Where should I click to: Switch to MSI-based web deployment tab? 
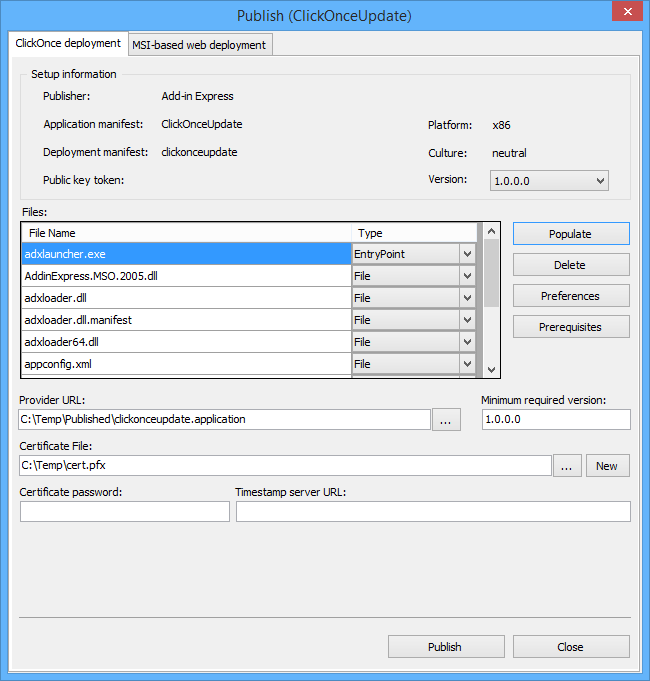coord(201,45)
